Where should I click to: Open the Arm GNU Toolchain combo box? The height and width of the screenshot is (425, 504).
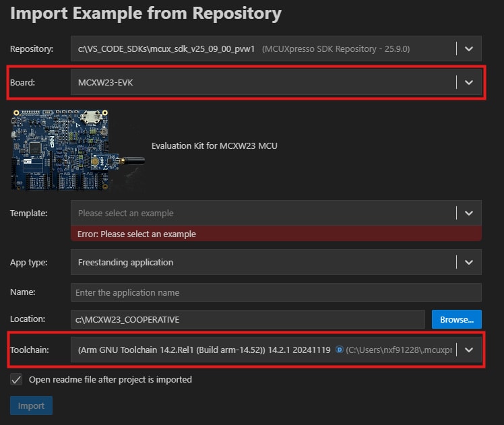tap(202, 350)
